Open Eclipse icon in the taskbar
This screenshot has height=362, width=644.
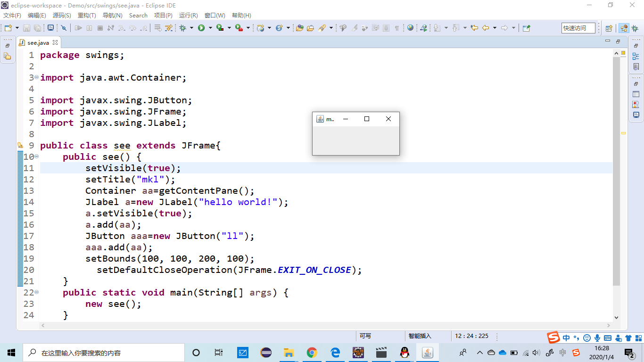266,353
